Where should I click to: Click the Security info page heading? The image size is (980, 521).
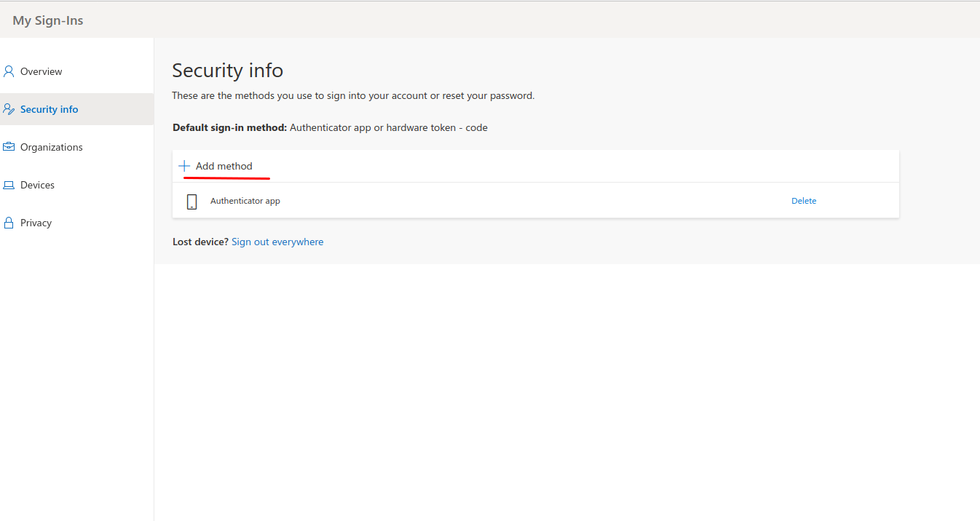[x=227, y=71]
